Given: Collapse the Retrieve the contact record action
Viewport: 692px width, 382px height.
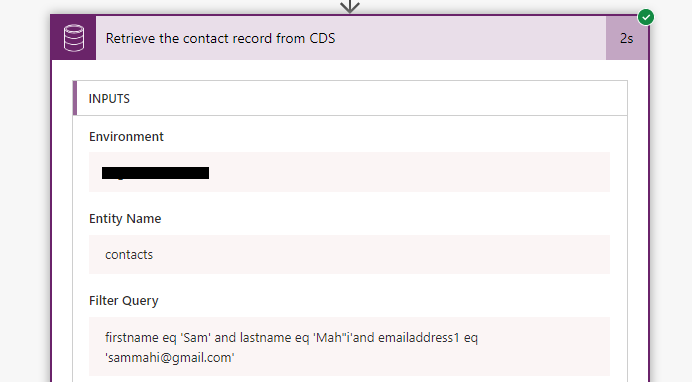Looking at the screenshot, I should point(350,38).
